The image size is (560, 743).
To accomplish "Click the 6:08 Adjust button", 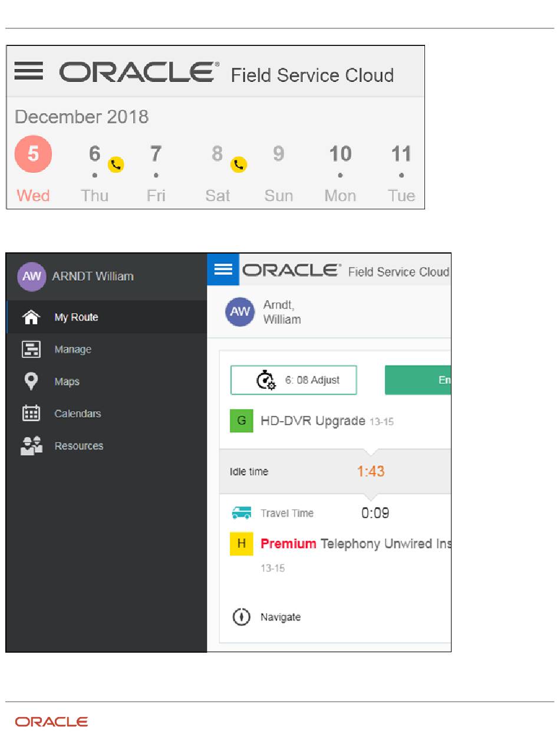I will pos(294,380).
